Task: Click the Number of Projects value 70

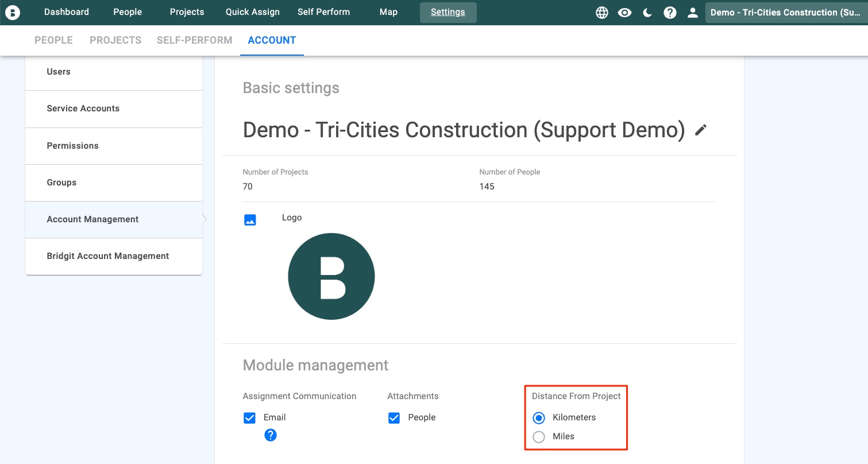Action: [x=248, y=187]
